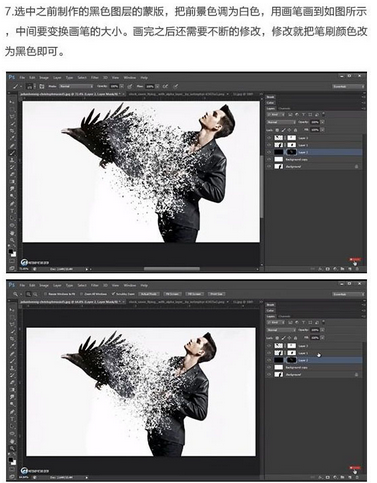This screenshot has height=483, width=377.
Task: Open Filter menu in upper window
Action: tap(95, 77)
